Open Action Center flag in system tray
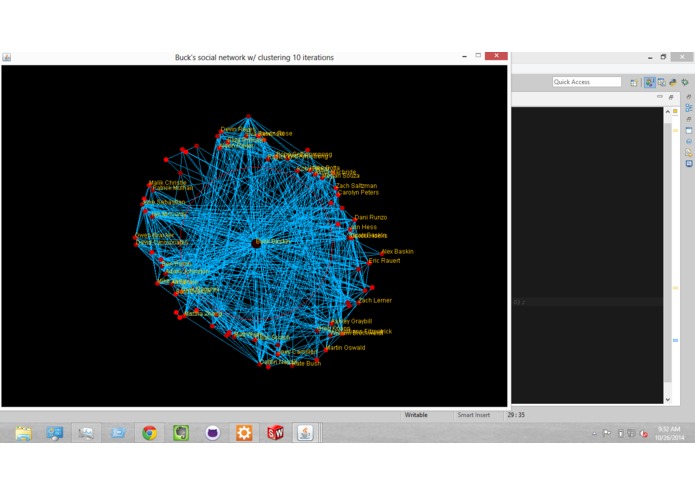Viewport: 695px width, 494px height. (607, 433)
